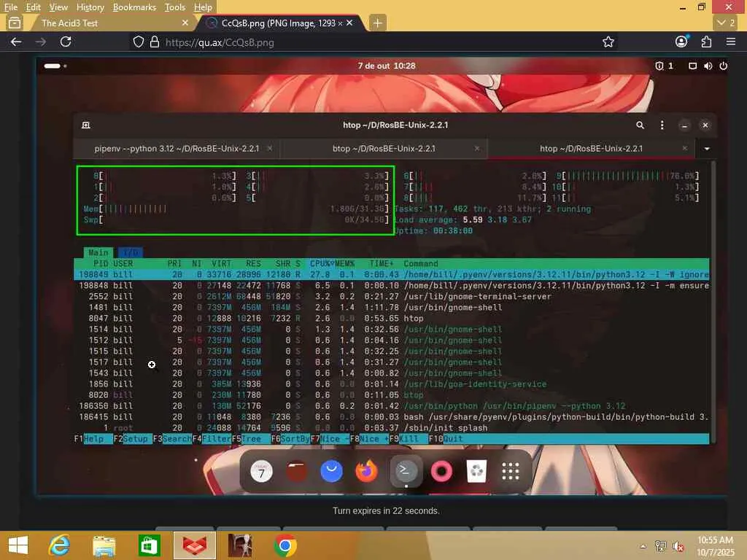Close the btop terminal tab
The height and width of the screenshot is (560, 747).
click(477, 149)
